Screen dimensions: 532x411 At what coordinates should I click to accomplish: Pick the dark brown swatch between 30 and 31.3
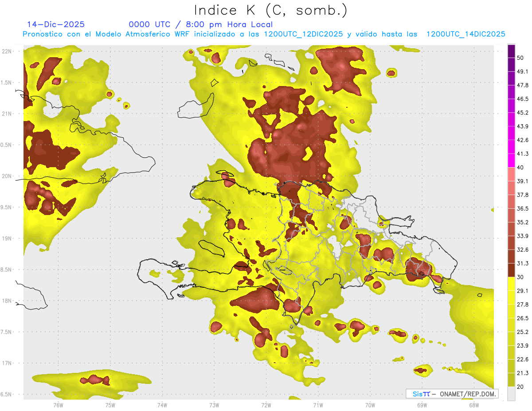click(511, 270)
